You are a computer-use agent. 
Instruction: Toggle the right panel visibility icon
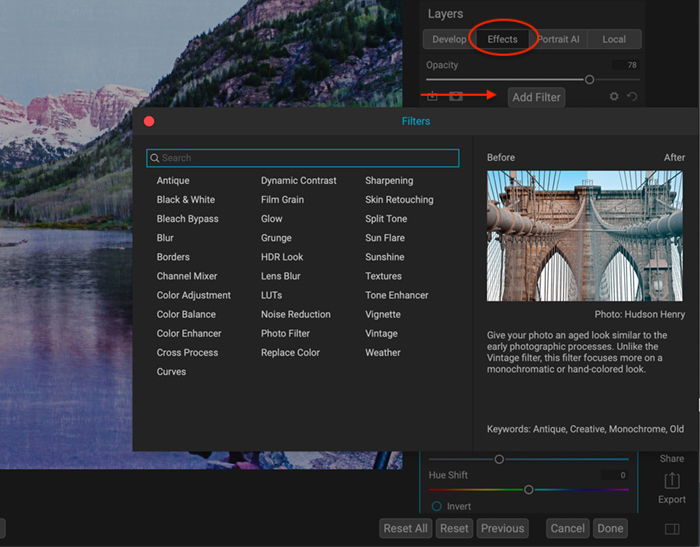671,528
